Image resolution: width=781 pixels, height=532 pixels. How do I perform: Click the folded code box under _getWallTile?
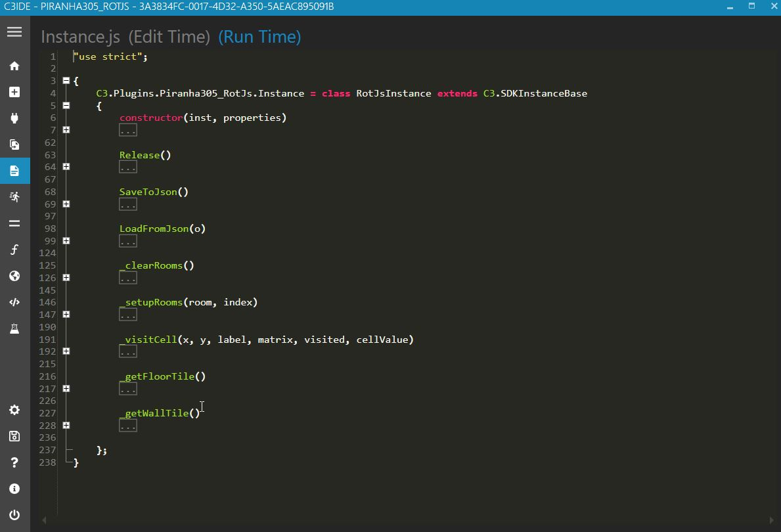pos(128,426)
